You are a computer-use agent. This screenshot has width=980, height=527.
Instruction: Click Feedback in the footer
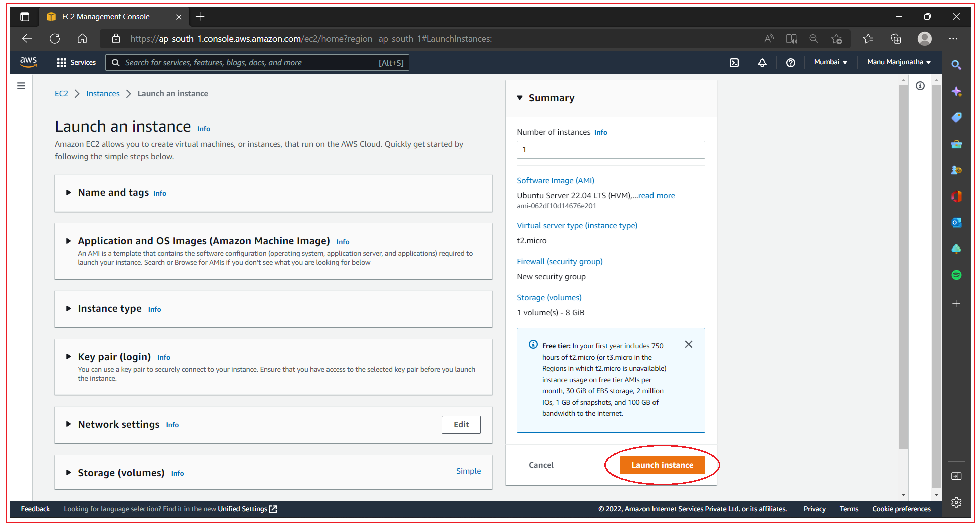coord(35,509)
